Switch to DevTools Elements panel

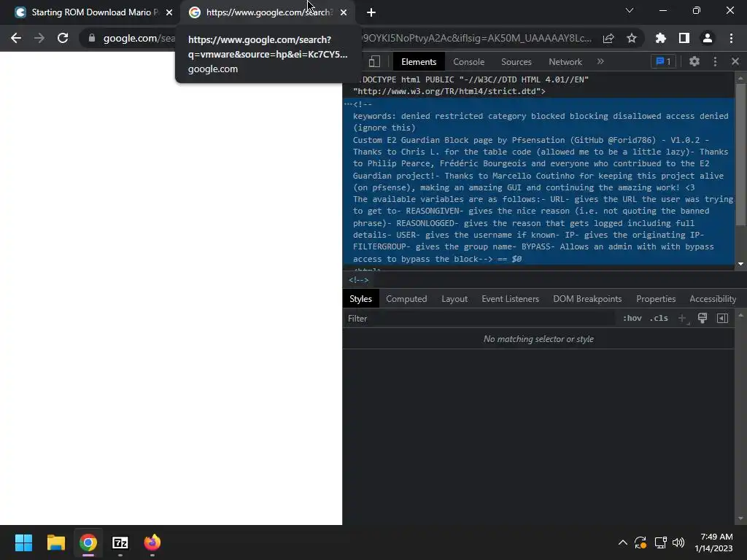coord(419,61)
